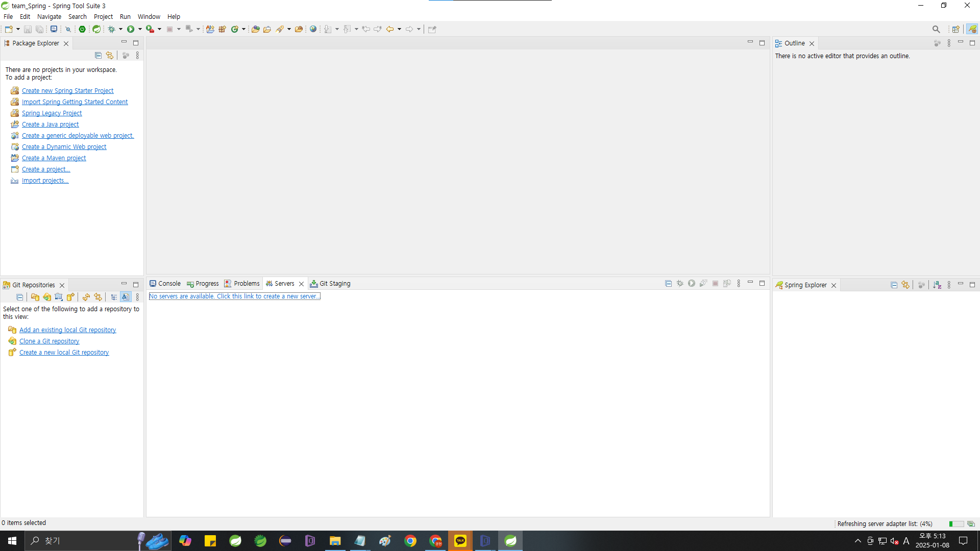Open the progress view icon in the status bar
The image size is (980, 551).
click(971, 524)
